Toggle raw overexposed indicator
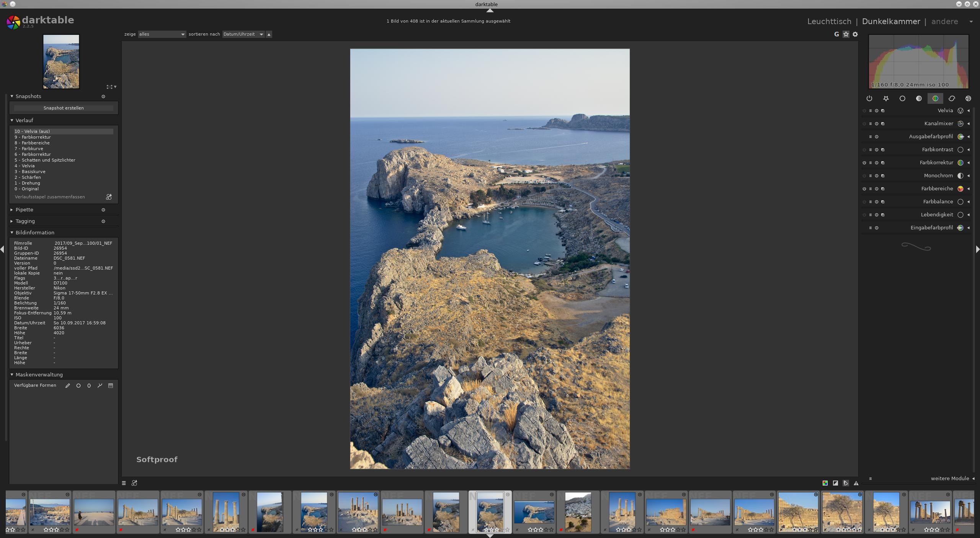The height and width of the screenshot is (538, 980). [x=825, y=483]
